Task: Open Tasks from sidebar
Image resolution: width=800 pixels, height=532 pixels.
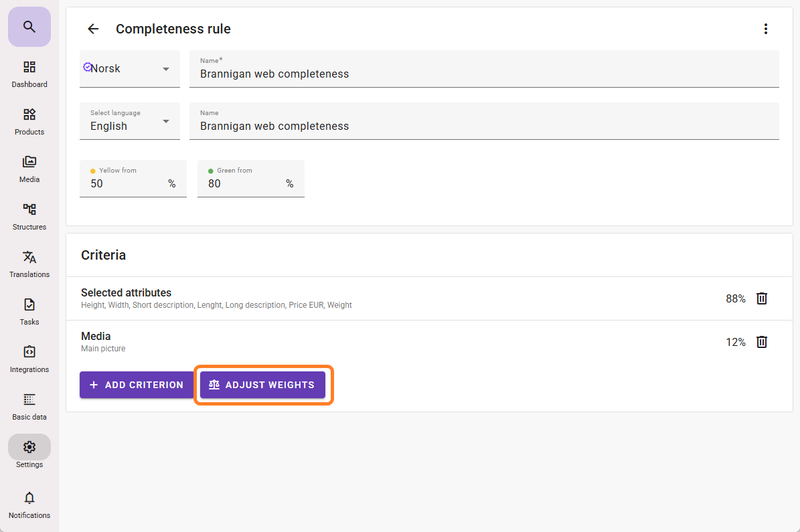Action: tap(29, 311)
